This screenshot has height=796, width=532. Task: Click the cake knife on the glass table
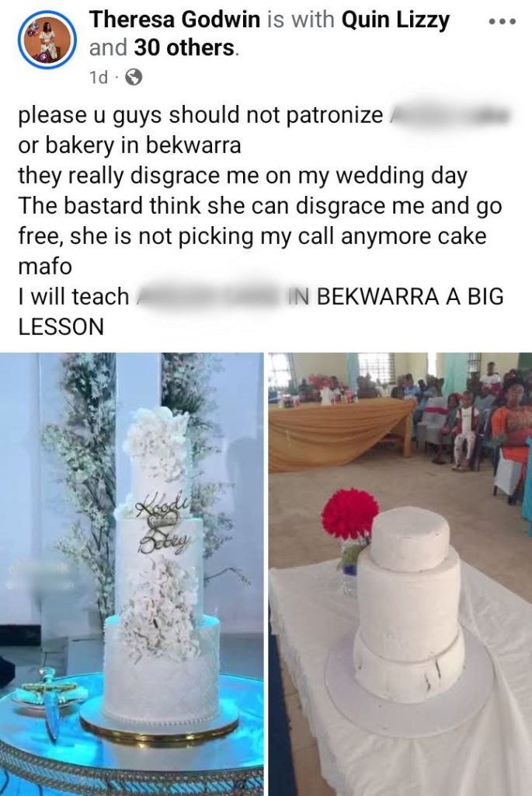click(48, 697)
